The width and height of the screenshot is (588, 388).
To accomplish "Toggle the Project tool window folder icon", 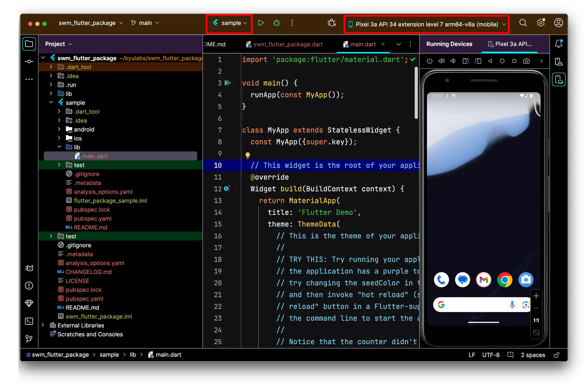I will click(29, 44).
